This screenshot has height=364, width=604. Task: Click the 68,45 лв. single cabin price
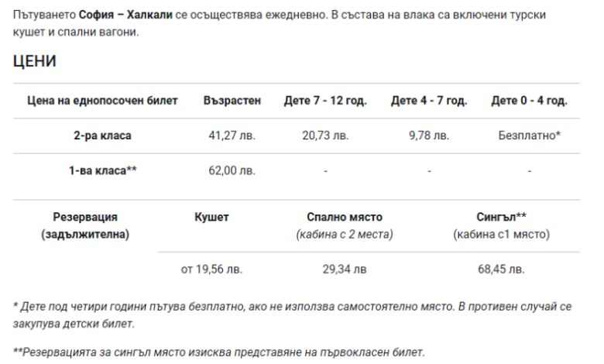[x=501, y=269]
